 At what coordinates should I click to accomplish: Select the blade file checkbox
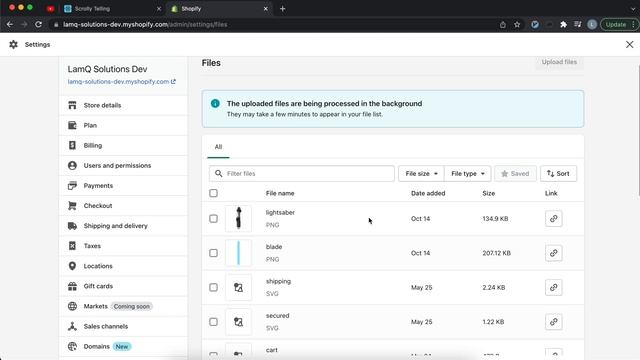click(x=213, y=253)
